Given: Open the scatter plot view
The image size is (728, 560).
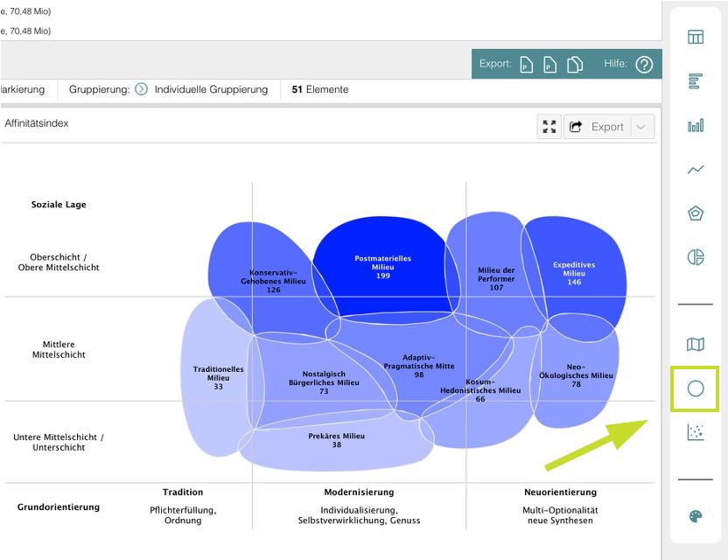Looking at the screenshot, I should [x=696, y=432].
